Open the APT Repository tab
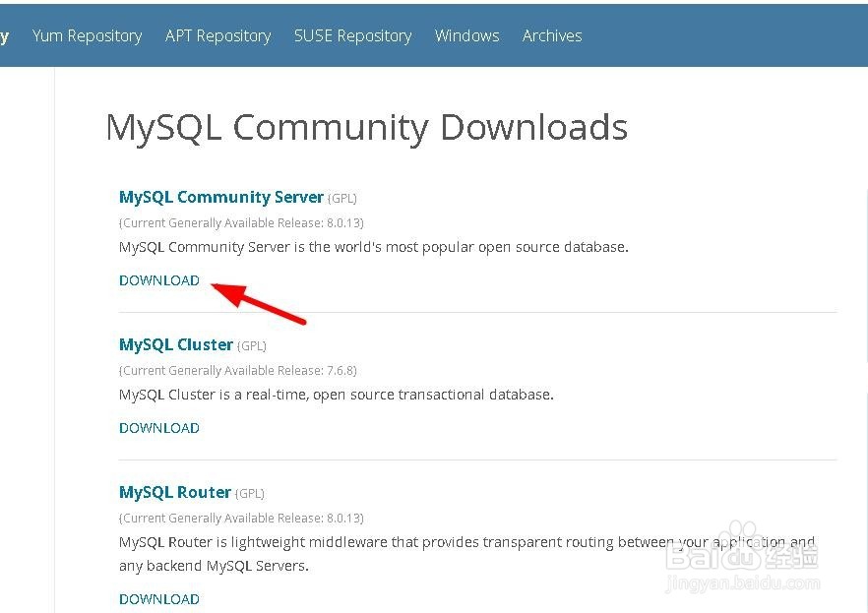Screen dimensions: 868x613 point(218,36)
